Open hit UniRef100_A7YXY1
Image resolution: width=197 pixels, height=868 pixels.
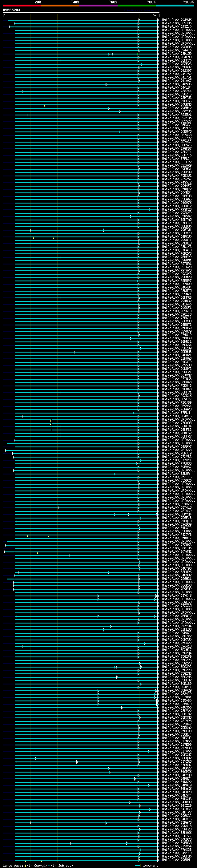coord(177,460)
